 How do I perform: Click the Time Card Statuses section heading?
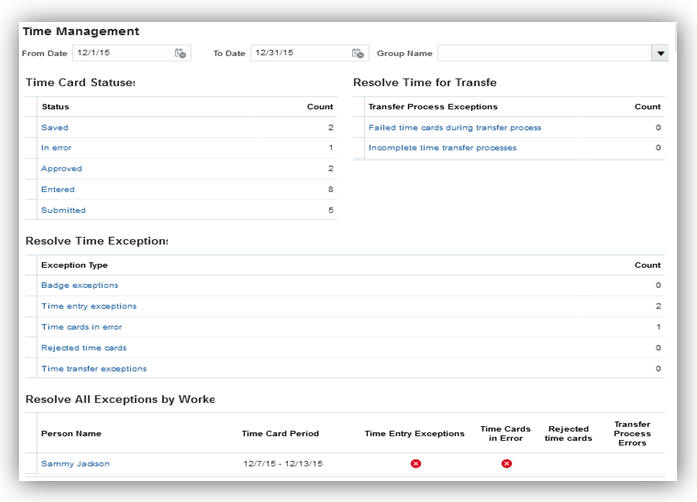tap(80, 83)
